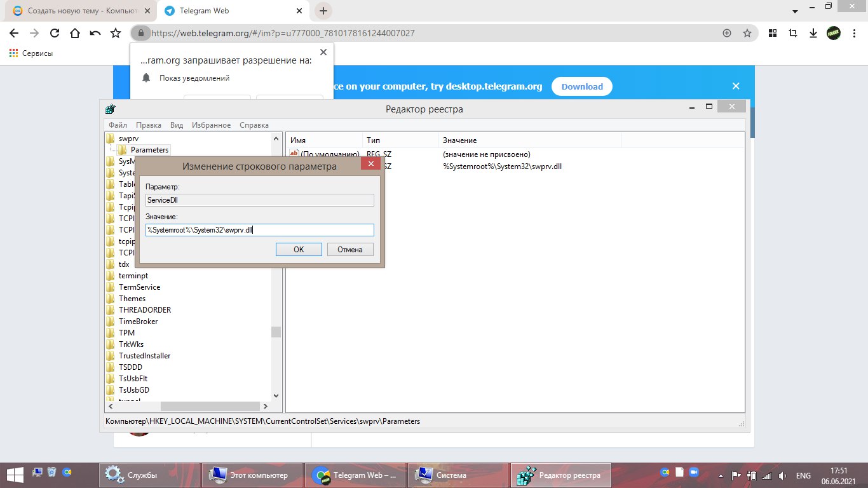
Task: Click the '(значение не присвоено)' value cell
Action: tap(486, 154)
